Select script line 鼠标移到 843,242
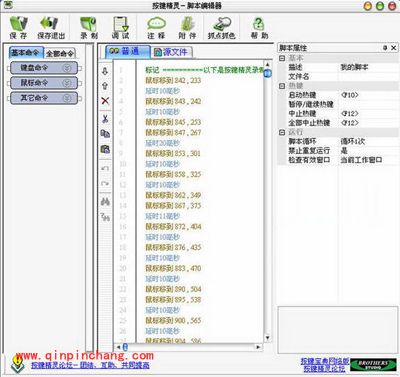The width and height of the screenshot is (400, 377). point(173,101)
